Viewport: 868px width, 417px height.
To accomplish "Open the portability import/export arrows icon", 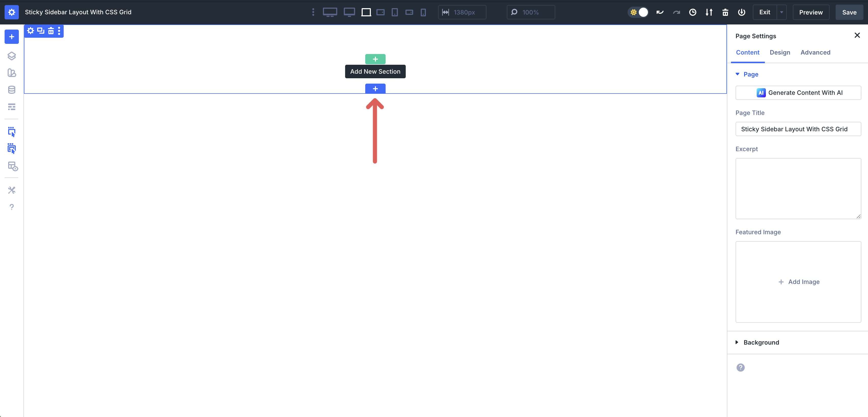I will [709, 12].
